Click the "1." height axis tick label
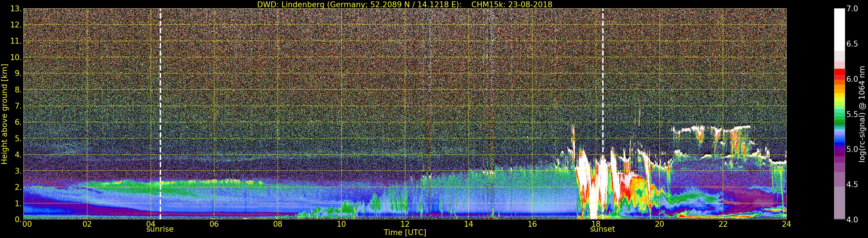Viewport: 868px width, 238px height. [18, 203]
